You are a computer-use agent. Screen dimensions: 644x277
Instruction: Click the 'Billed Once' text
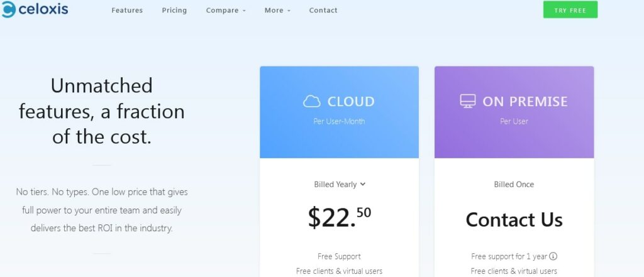[514, 185]
